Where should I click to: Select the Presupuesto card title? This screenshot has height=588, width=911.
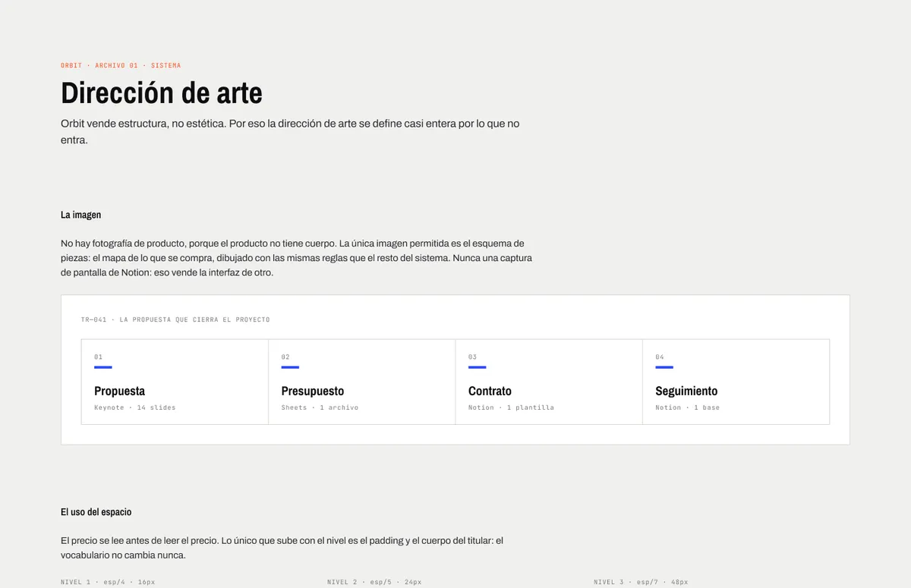313,391
